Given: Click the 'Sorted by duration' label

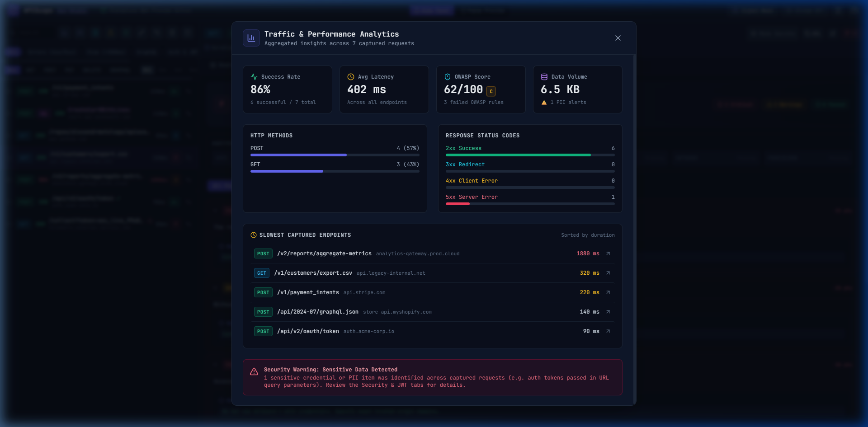Looking at the screenshot, I should (588, 235).
